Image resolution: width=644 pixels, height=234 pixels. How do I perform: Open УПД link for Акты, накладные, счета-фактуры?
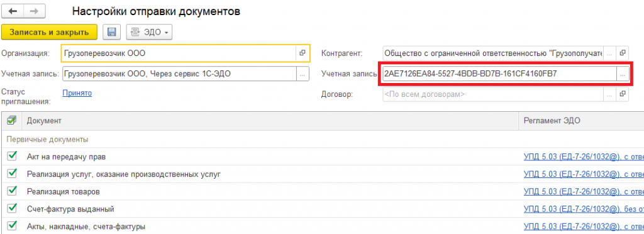point(584,226)
